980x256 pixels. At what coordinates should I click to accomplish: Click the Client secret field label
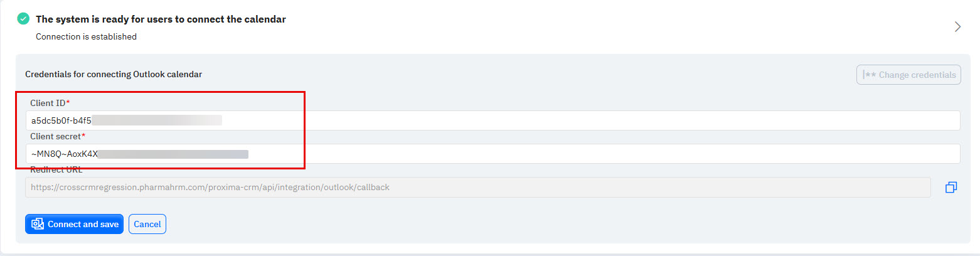[x=55, y=136]
